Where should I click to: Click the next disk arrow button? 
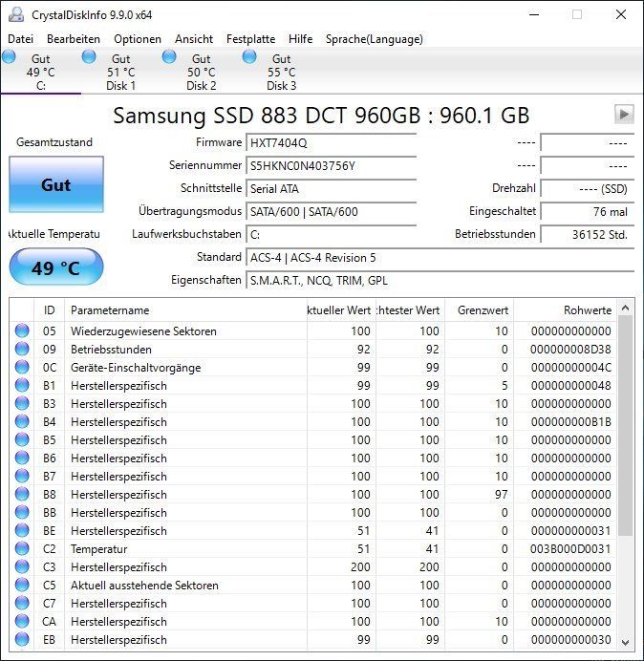coord(624,115)
